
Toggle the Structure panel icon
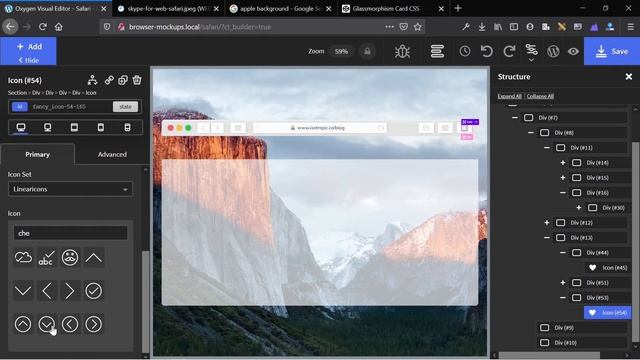pos(437,51)
